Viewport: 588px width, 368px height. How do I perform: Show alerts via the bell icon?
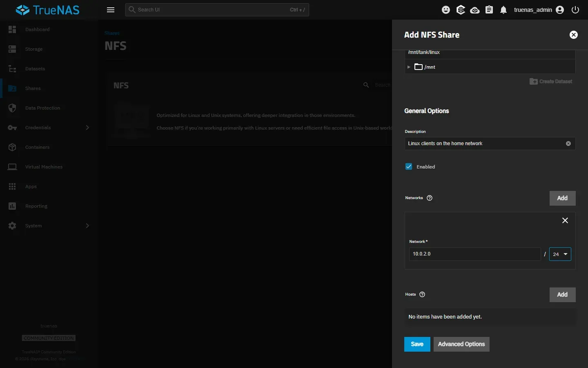coord(503,10)
